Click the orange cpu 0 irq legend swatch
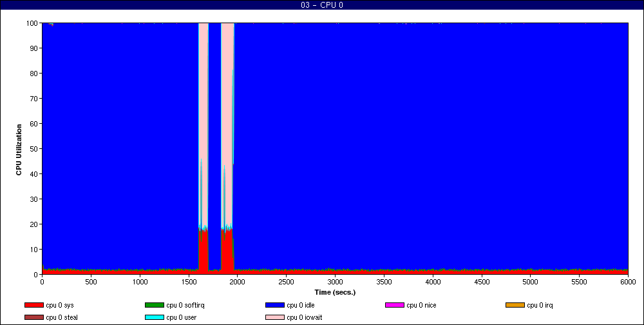644x325 pixels. (515, 305)
